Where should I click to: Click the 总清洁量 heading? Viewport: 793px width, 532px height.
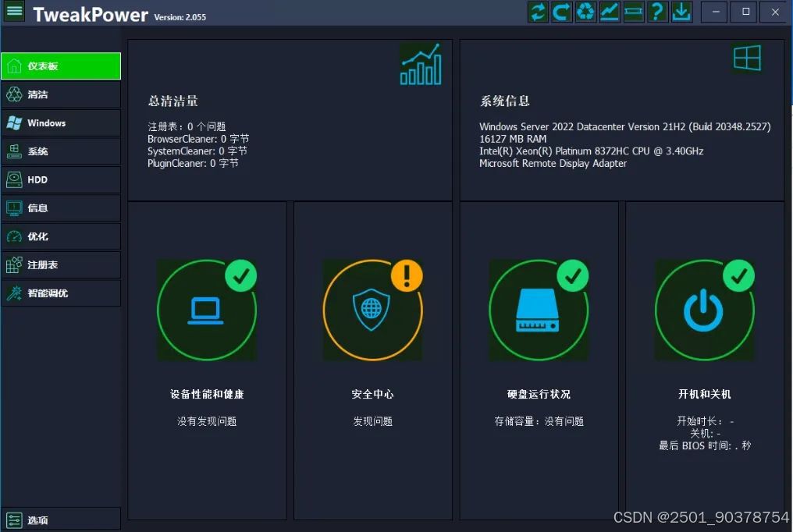[x=173, y=101]
